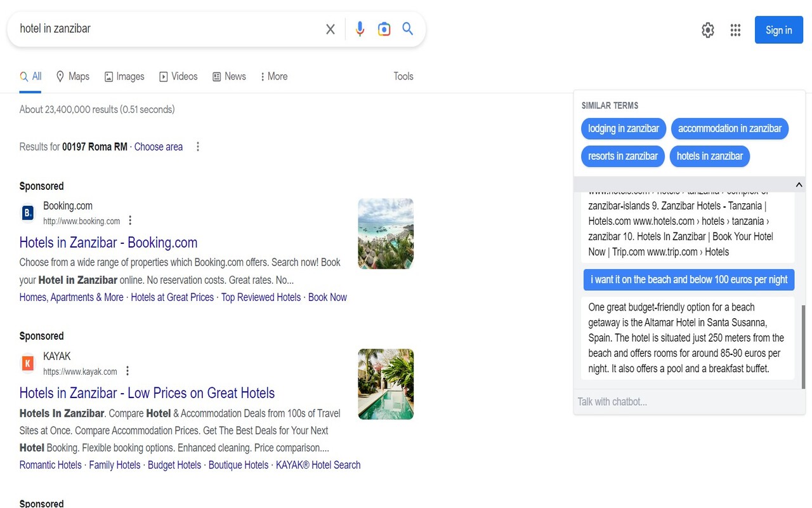Open the Google apps grid
The height and width of the screenshot is (508, 812).
pyautogui.click(x=735, y=29)
